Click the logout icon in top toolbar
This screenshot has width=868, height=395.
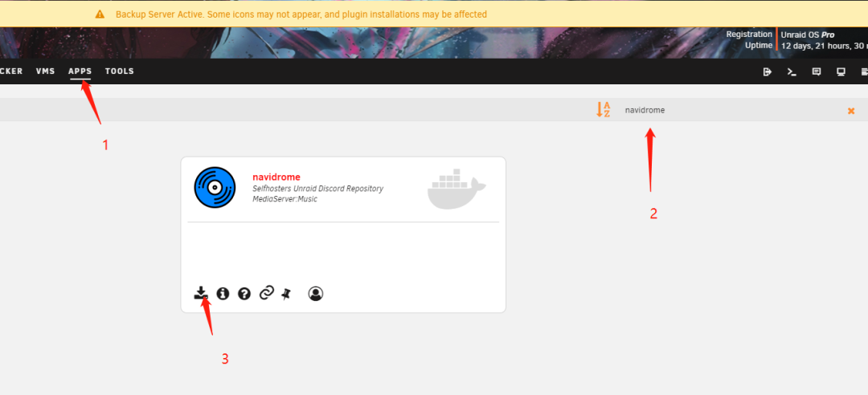coord(768,71)
